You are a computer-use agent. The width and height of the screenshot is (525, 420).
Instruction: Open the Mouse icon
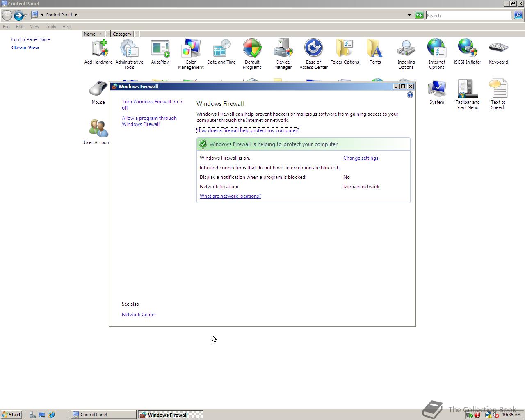pyautogui.click(x=98, y=92)
